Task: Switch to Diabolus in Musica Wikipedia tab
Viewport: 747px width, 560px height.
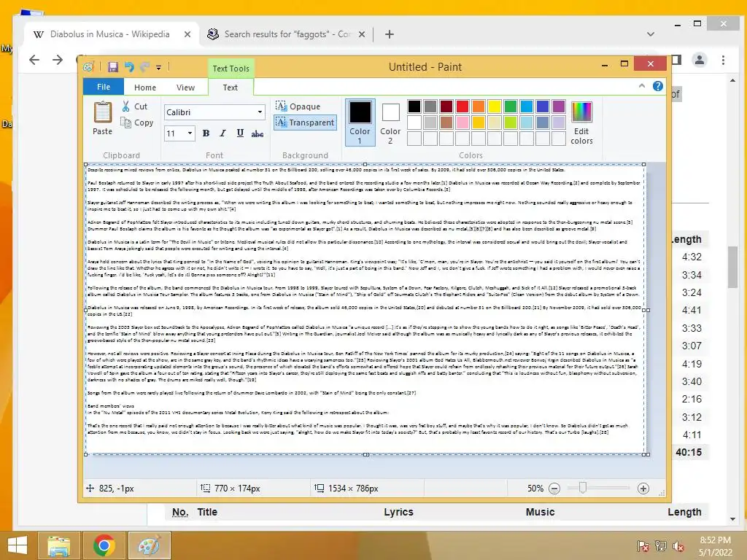Action: click(110, 34)
